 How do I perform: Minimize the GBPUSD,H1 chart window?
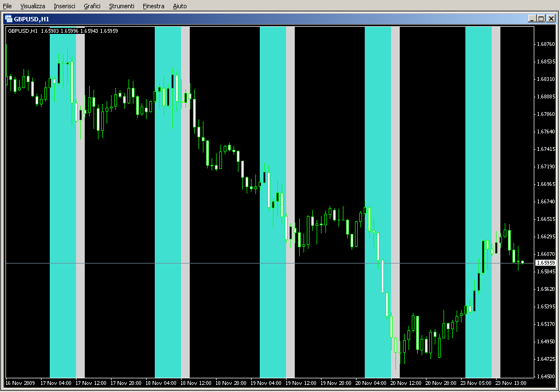point(532,19)
